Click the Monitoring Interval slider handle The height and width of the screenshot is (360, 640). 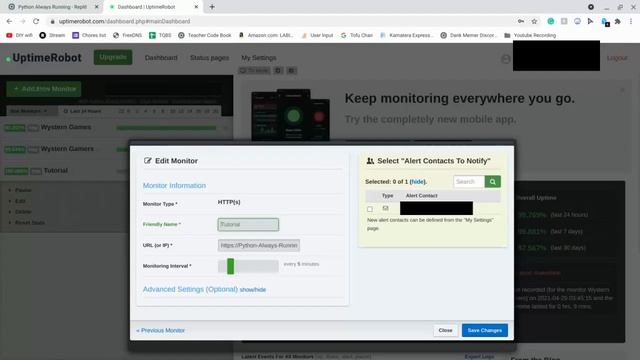(x=231, y=266)
